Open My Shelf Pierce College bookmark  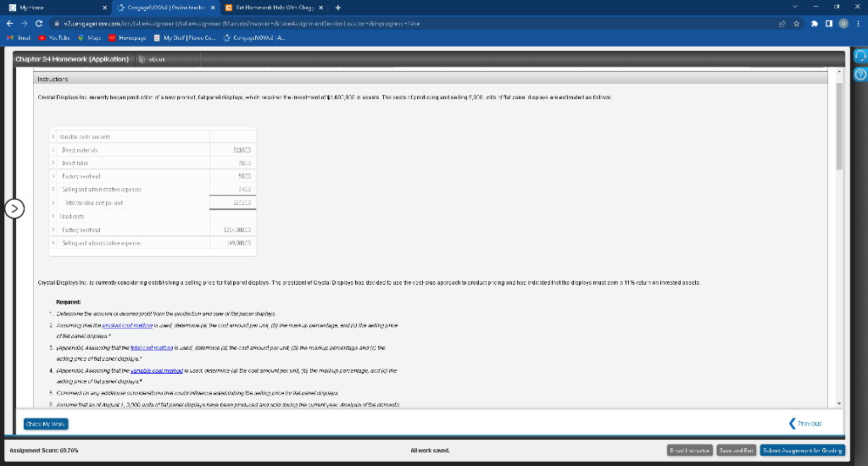click(x=185, y=38)
